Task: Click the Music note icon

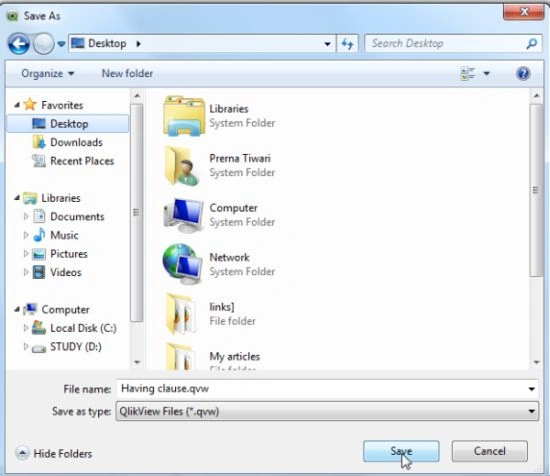Action: 39,235
